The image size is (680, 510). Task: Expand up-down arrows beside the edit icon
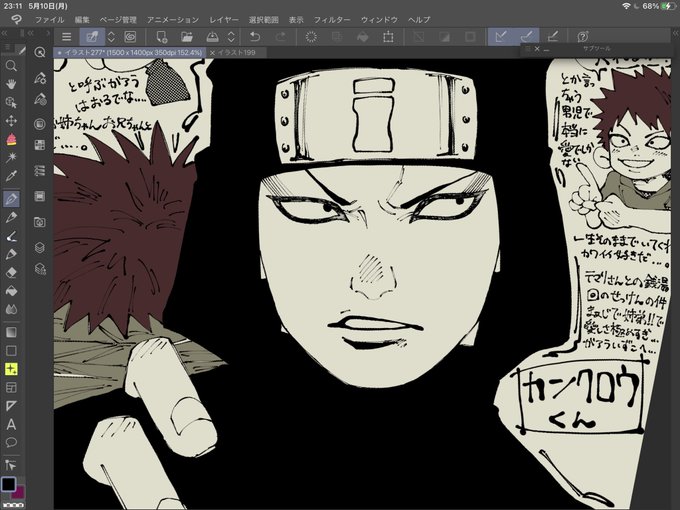[x=111, y=37]
